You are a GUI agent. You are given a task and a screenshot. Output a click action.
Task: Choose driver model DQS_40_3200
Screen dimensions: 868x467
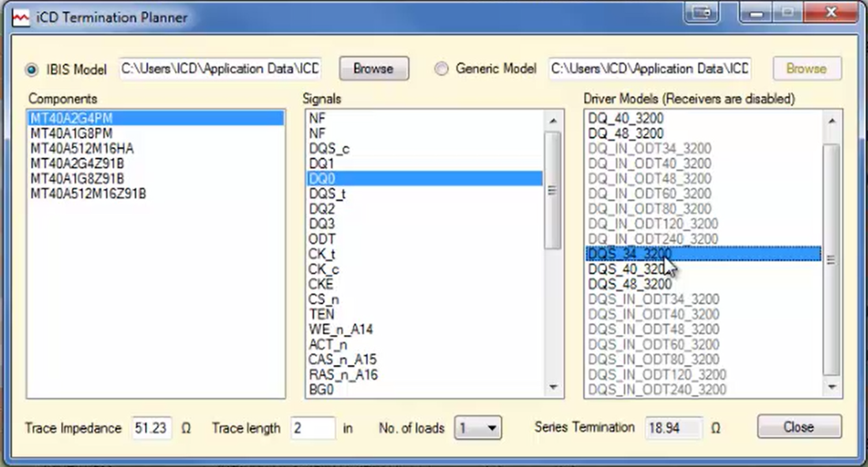pos(703,269)
